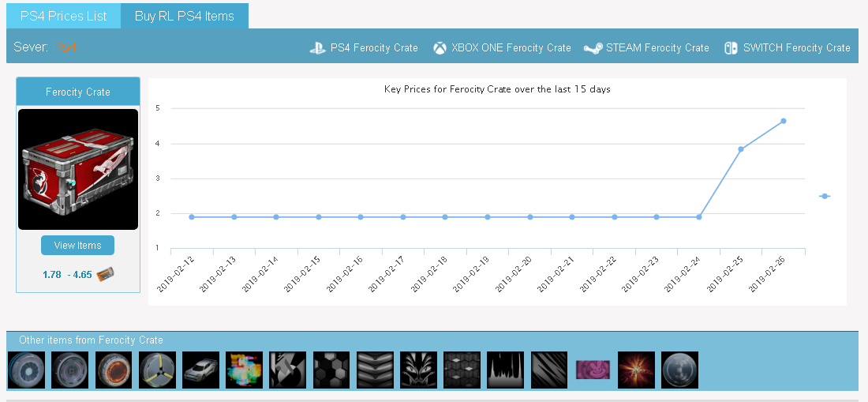The width and height of the screenshot is (868, 402).
Task: Open the dark grid tiles decal thumbnail
Action: pos(462,370)
